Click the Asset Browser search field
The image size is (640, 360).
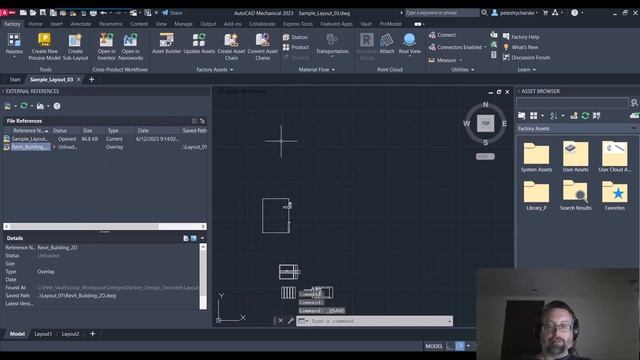(572, 102)
